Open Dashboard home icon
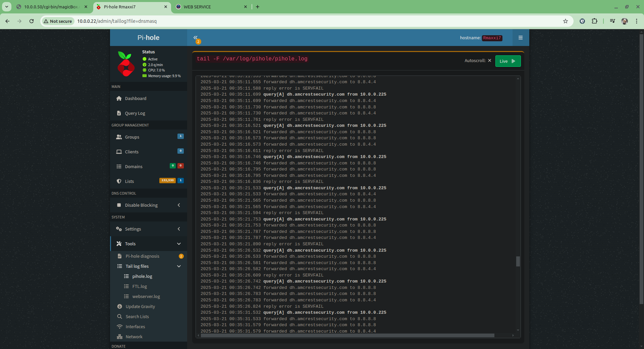The width and height of the screenshot is (644, 349). (119, 98)
